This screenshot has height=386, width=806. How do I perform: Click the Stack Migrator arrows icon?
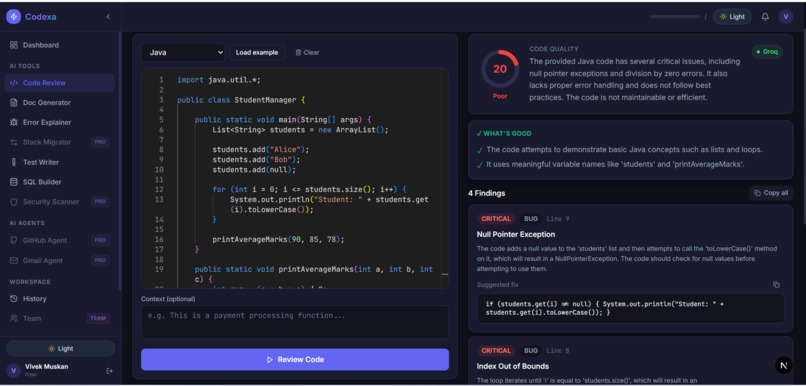pyautogui.click(x=14, y=142)
